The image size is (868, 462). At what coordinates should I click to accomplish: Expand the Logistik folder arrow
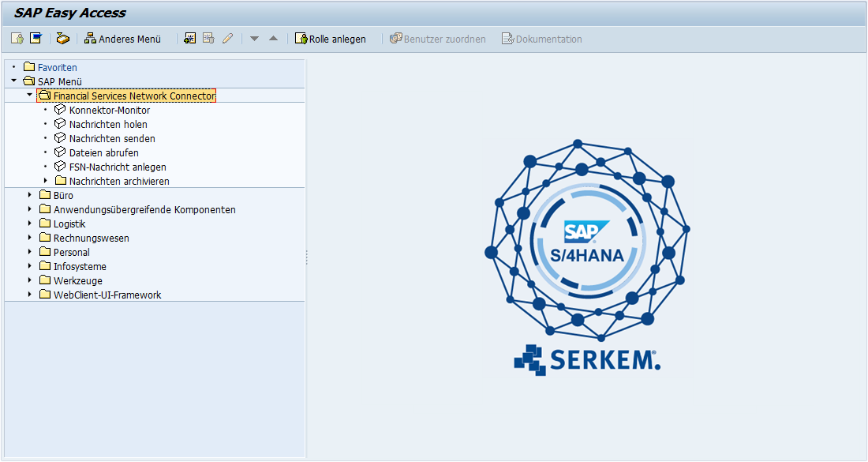(x=29, y=223)
